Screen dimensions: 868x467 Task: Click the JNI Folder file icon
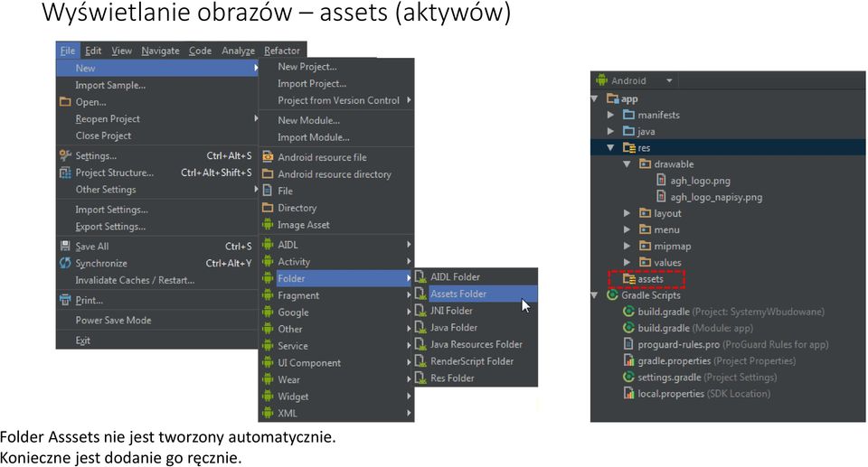tap(421, 311)
